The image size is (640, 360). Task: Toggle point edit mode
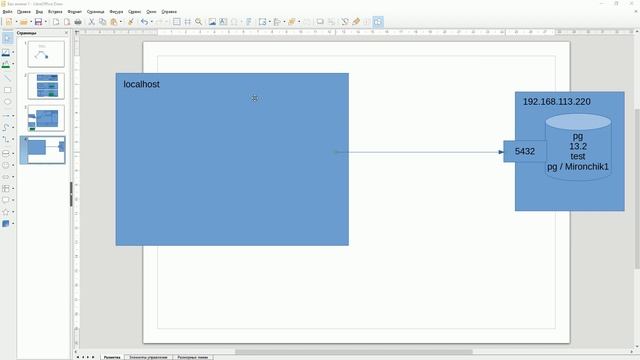[345, 22]
